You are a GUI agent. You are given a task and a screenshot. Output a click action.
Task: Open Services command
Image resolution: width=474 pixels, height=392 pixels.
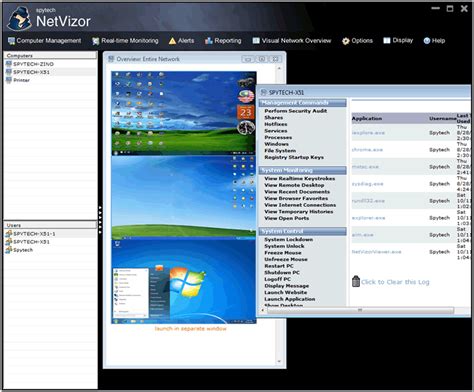tap(276, 131)
